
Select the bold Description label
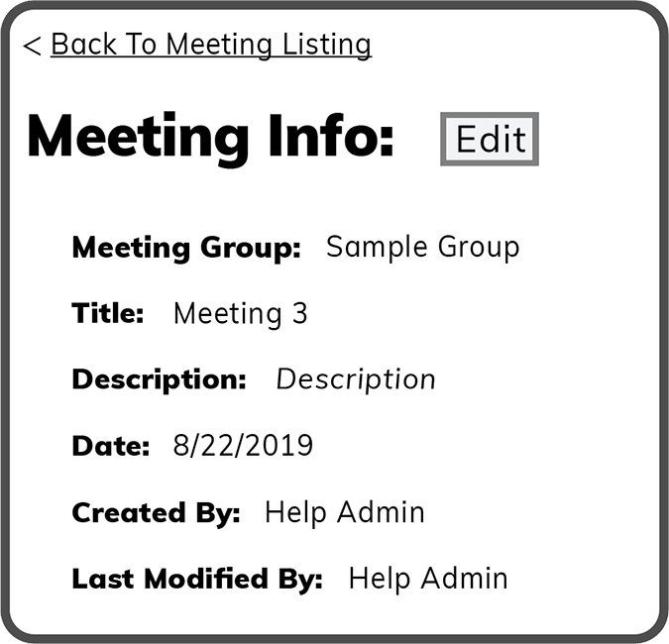[x=159, y=379]
